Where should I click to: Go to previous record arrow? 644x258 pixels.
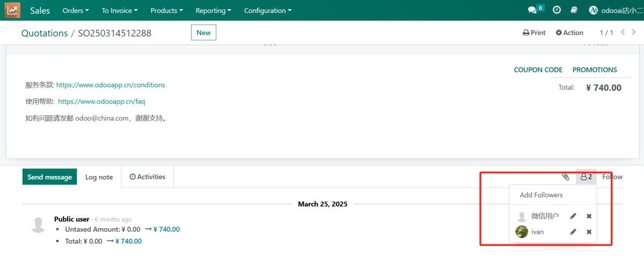623,33
